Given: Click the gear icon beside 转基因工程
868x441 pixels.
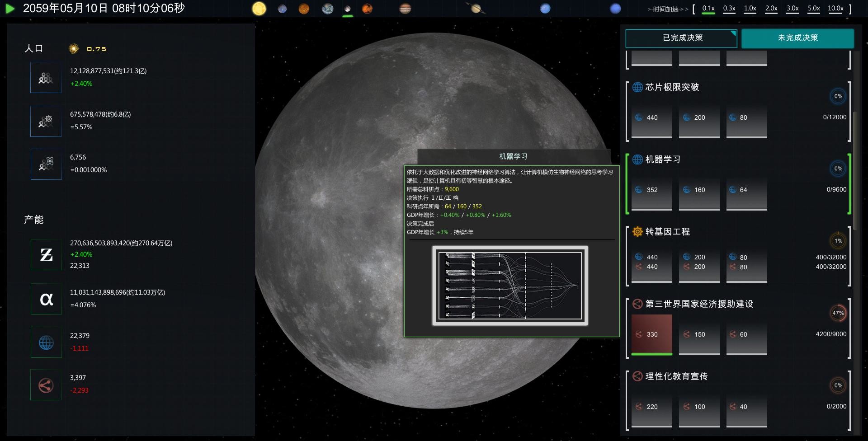Looking at the screenshot, I should coord(637,231).
